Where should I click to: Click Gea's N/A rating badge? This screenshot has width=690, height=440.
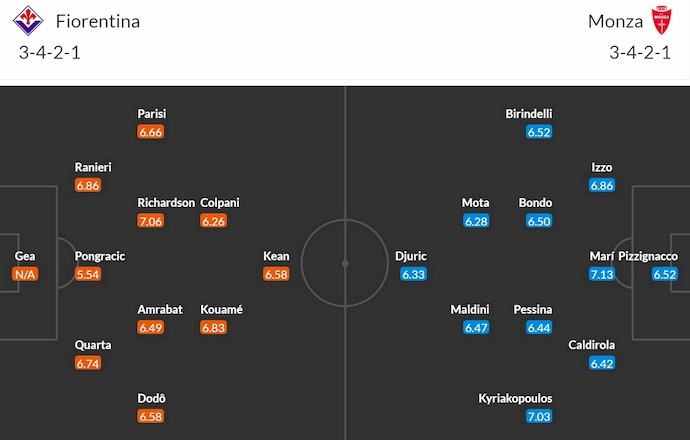25,274
